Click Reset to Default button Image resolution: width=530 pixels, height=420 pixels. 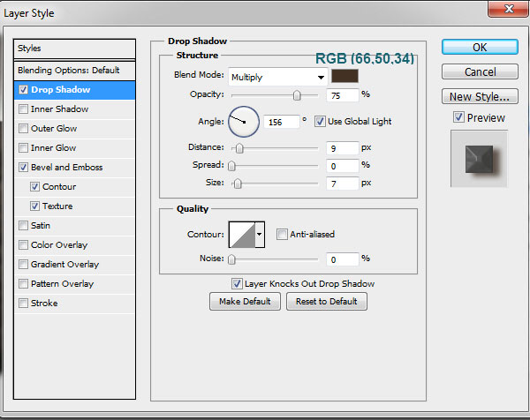pyautogui.click(x=327, y=302)
